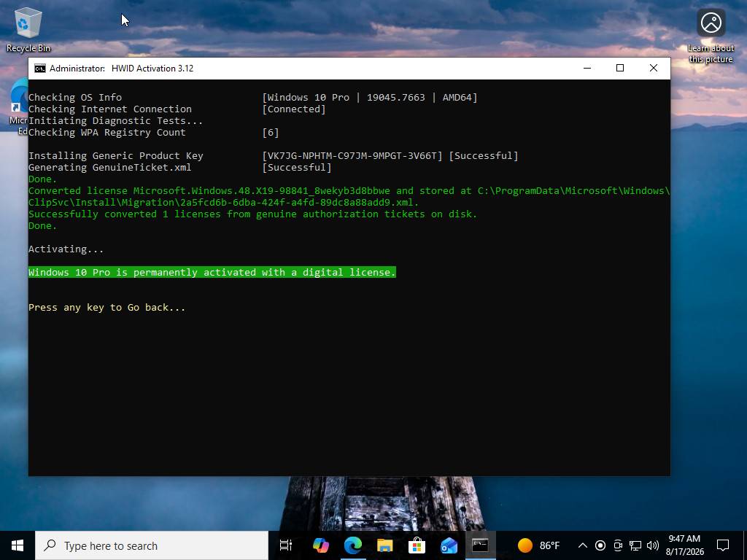
Task: Click "Successfully converted 1 licenses" line
Action: point(252,214)
